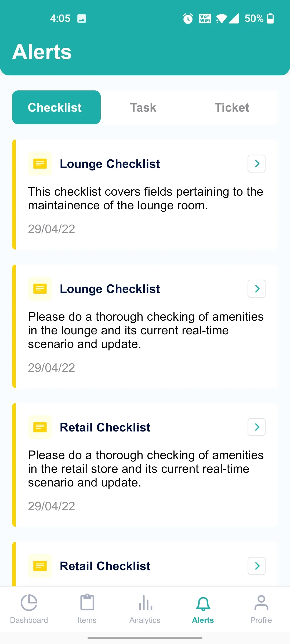
Task: Tap the battery icon in status bar
Action: [x=270, y=19]
